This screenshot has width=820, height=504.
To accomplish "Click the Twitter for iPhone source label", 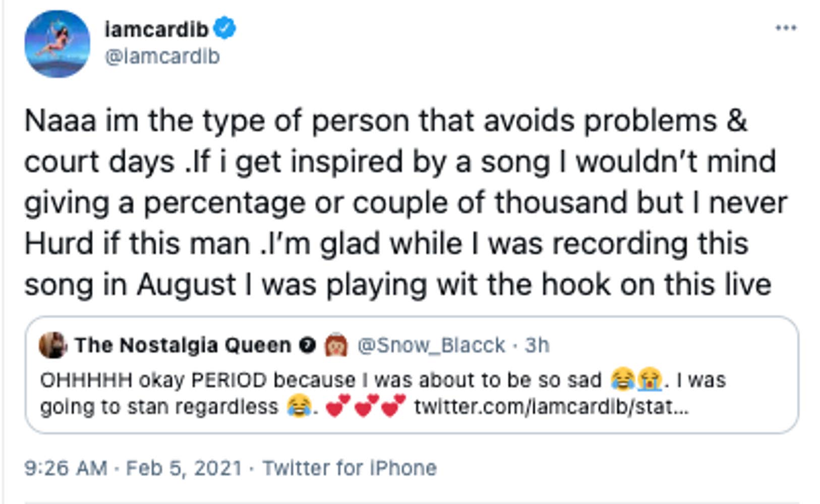I will click(348, 468).
